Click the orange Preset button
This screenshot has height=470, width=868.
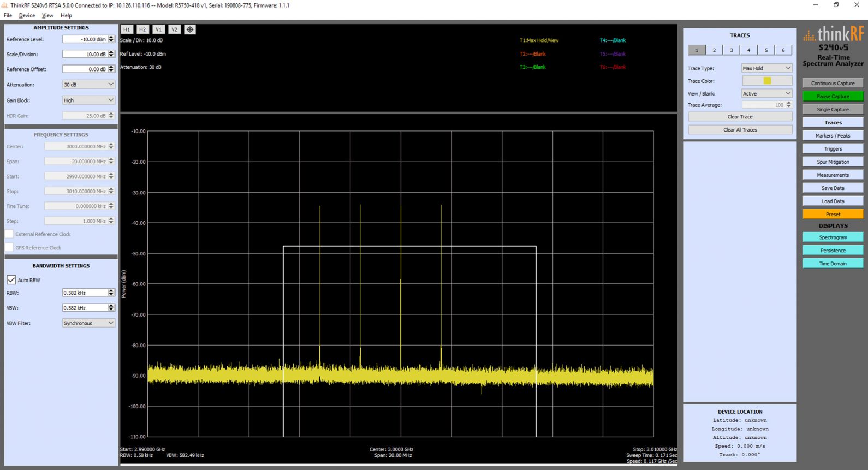pos(833,215)
